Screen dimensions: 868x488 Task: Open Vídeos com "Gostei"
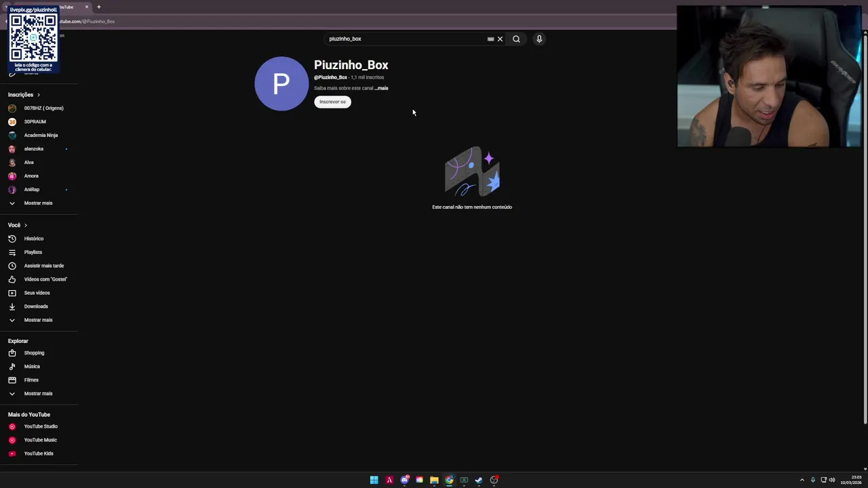click(39, 279)
